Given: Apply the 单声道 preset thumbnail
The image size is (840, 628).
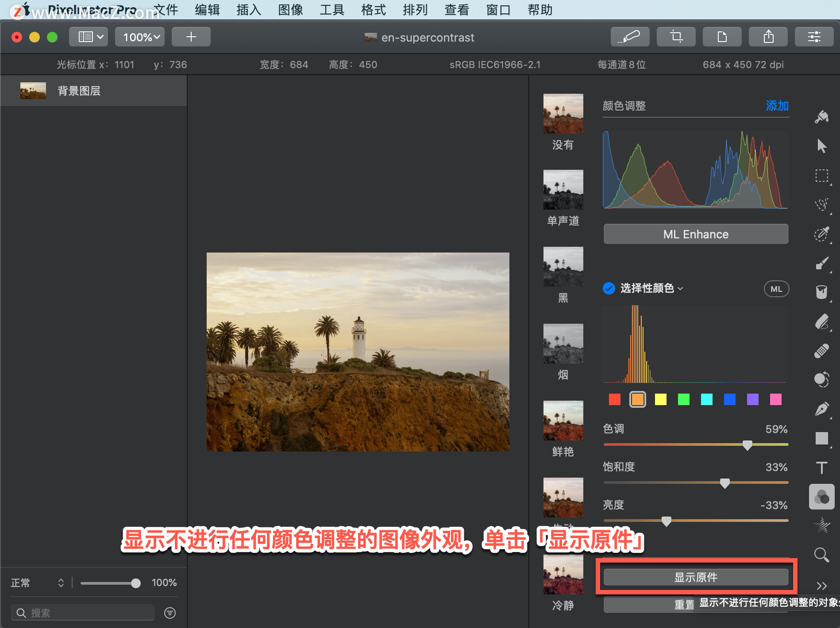Looking at the screenshot, I should click(x=563, y=190).
